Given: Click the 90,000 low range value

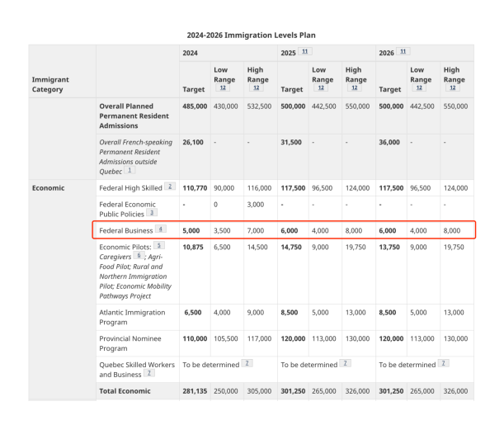Looking at the screenshot, I should point(224,188).
